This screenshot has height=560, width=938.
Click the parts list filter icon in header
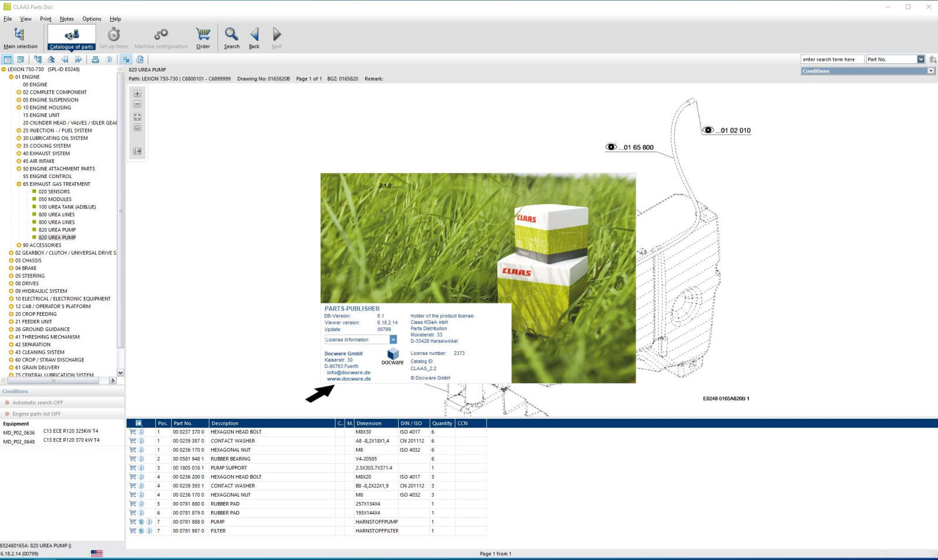click(139, 423)
